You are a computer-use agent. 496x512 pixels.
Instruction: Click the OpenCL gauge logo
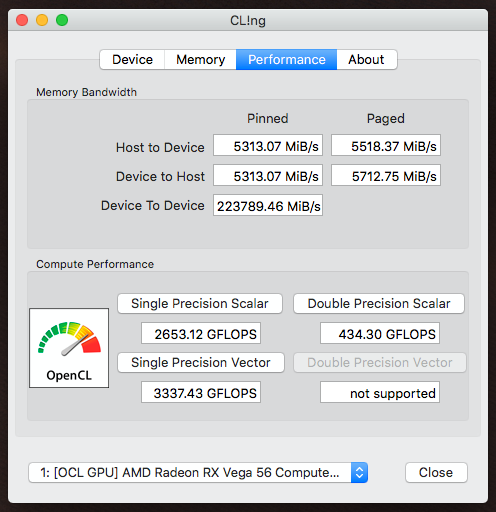(69, 348)
